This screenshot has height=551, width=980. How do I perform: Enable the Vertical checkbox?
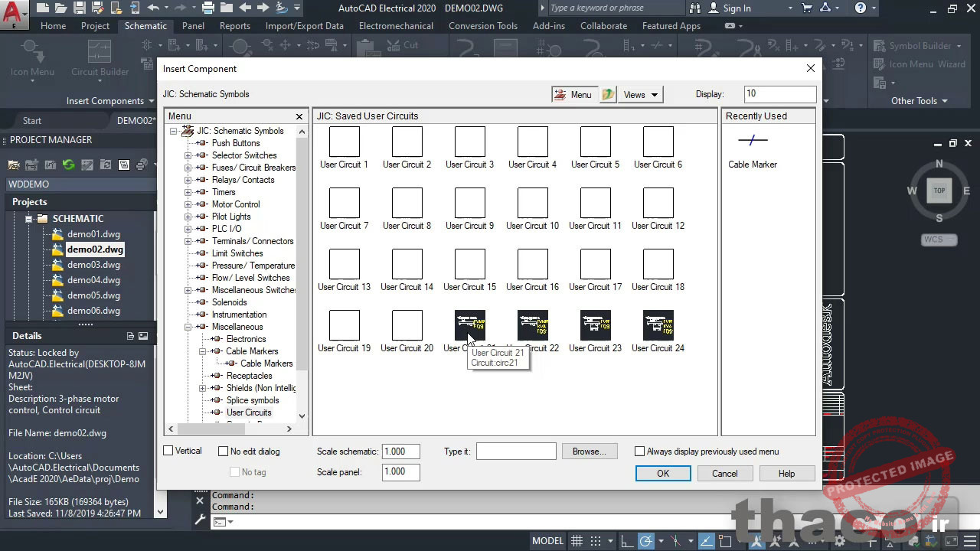pyautogui.click(x=168, y=452)
